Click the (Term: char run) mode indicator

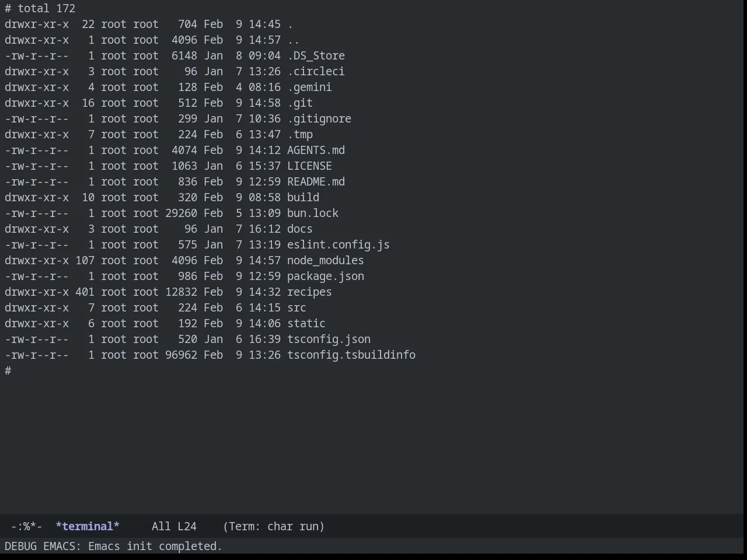pyautogui.click(x=274, y=526)
